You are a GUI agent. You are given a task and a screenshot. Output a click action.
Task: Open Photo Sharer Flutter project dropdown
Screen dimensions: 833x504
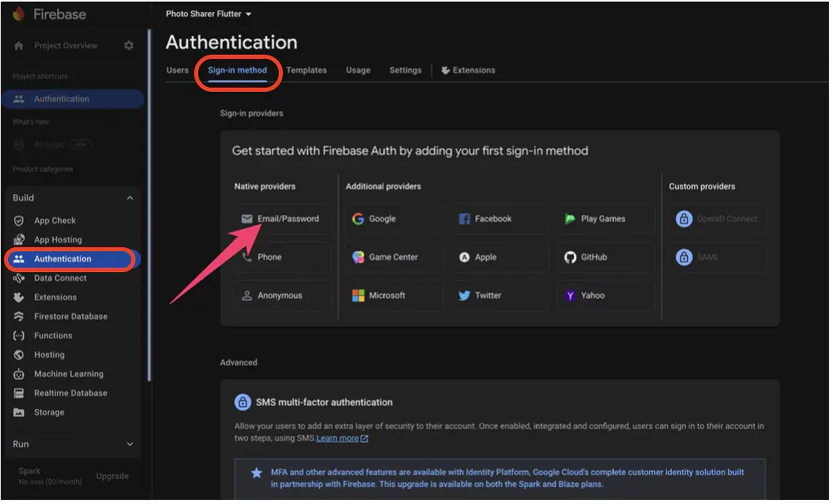click(x=208, y=14)
